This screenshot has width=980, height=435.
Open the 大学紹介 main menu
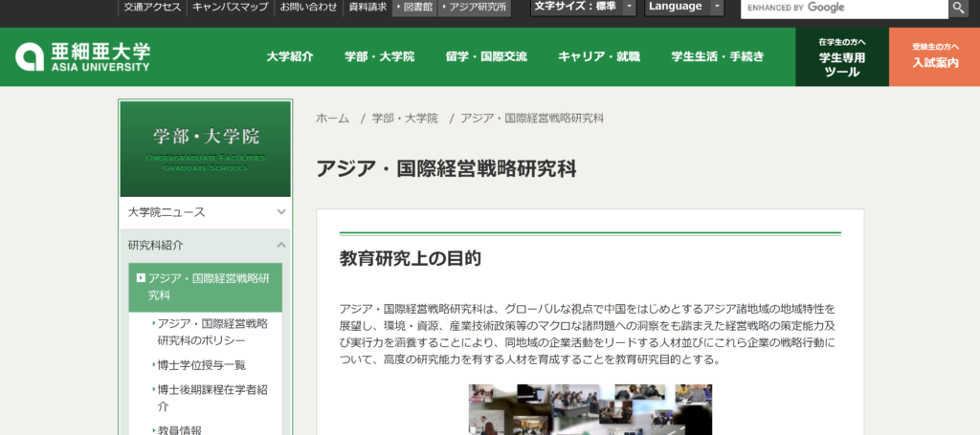(290, 56)
